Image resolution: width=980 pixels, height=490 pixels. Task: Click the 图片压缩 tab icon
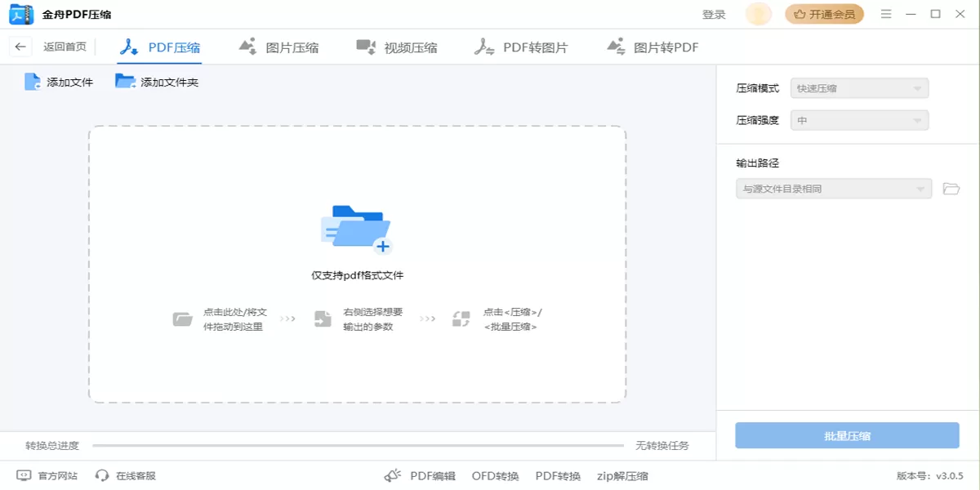tap(248, 47)
